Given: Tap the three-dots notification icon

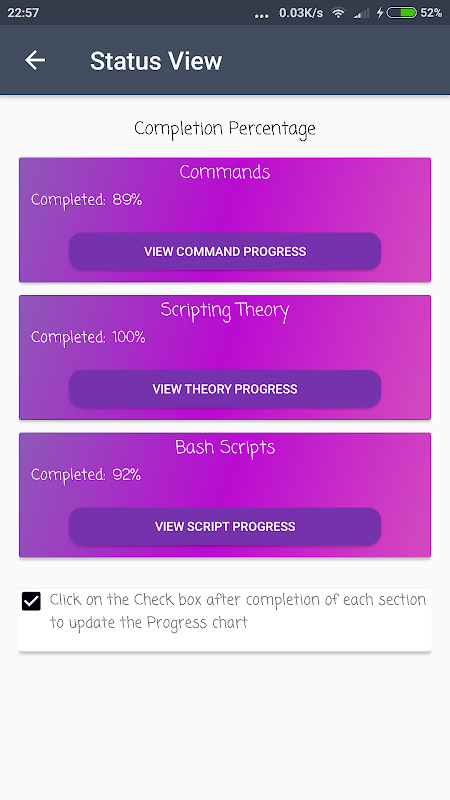Looking at the screenshot, I should (261, 15).
